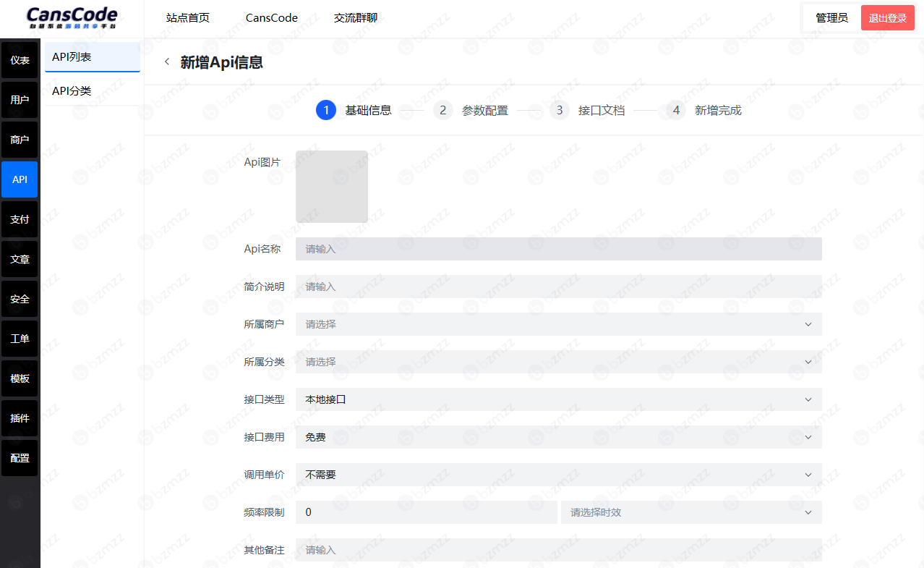
Task: Open the 商户 sidebar section
Action: 20,140
